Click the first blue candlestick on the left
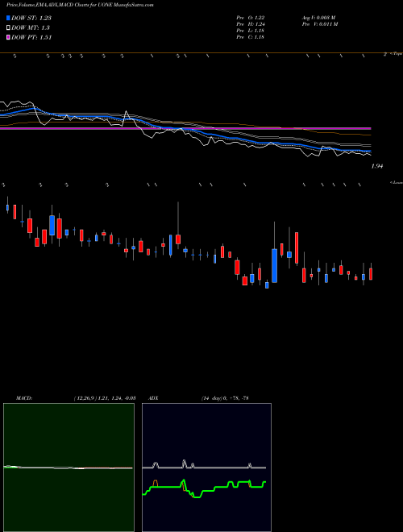Screen dimensions: 403x532 click(7, 208)
